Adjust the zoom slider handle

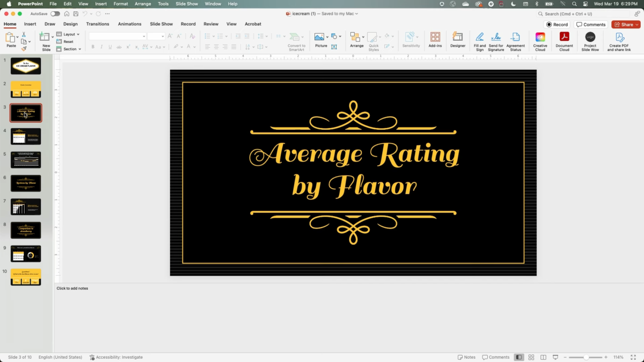586,357
